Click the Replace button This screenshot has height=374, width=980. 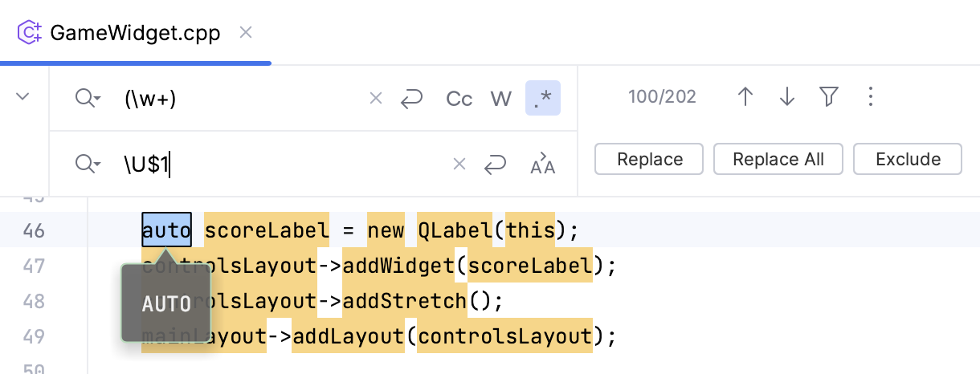[x=649, y=159]
